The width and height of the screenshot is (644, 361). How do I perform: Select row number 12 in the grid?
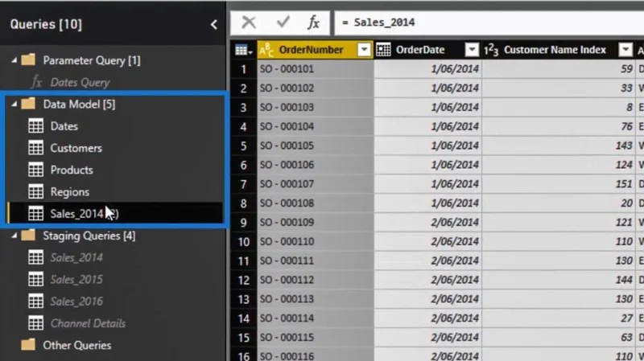point(244,280)
